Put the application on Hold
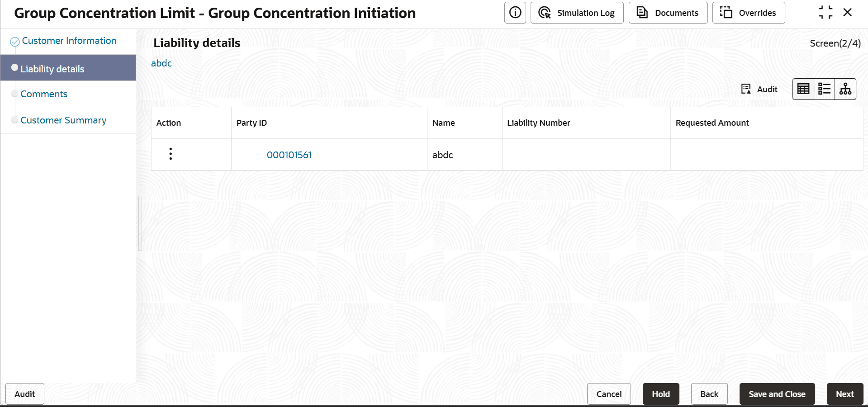 (x=660, y=394)
